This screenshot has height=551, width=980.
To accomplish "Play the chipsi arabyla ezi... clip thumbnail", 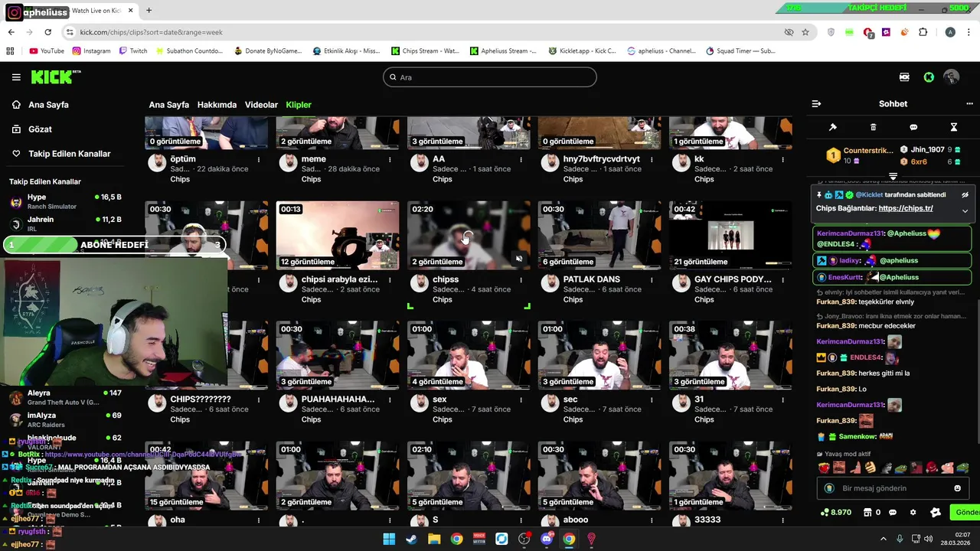I will pos(337,235).
